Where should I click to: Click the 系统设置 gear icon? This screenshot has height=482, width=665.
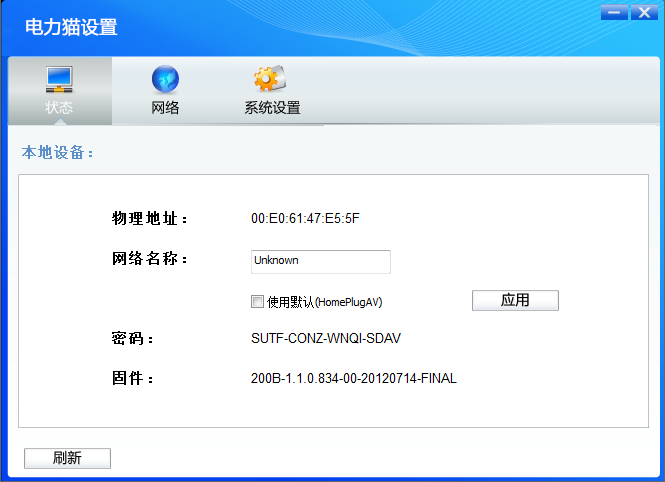(x=270, y=78)
